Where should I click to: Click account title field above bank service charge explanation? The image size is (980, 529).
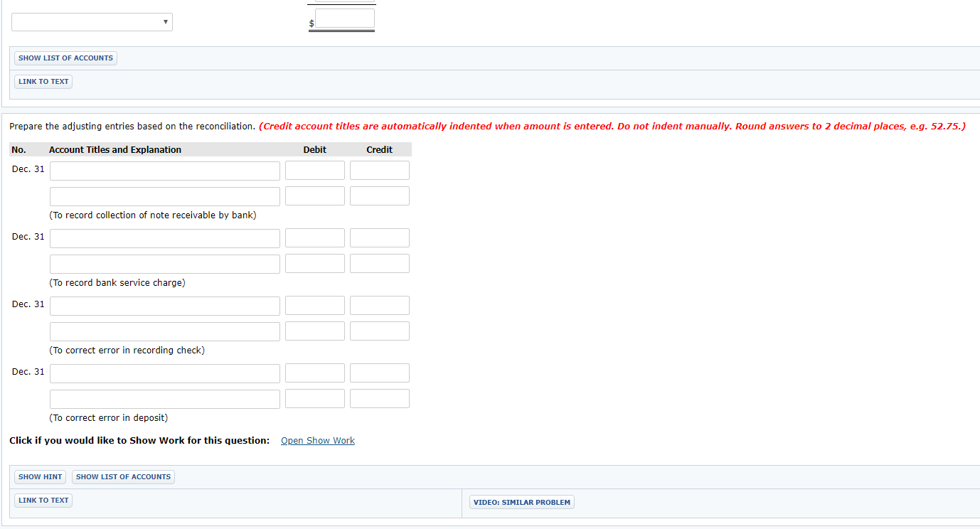click(165, 264)
